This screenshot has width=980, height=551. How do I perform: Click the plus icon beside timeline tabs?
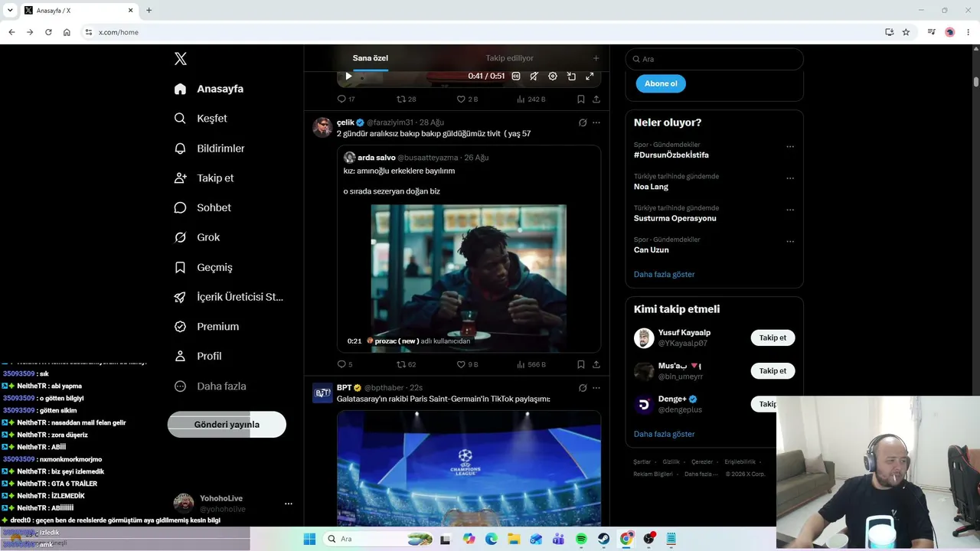(x=596, y=58)
